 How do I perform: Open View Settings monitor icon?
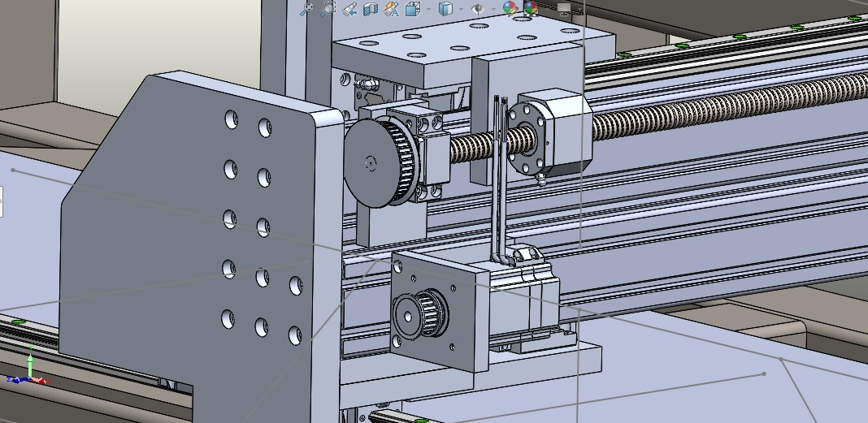coord(563,9)
